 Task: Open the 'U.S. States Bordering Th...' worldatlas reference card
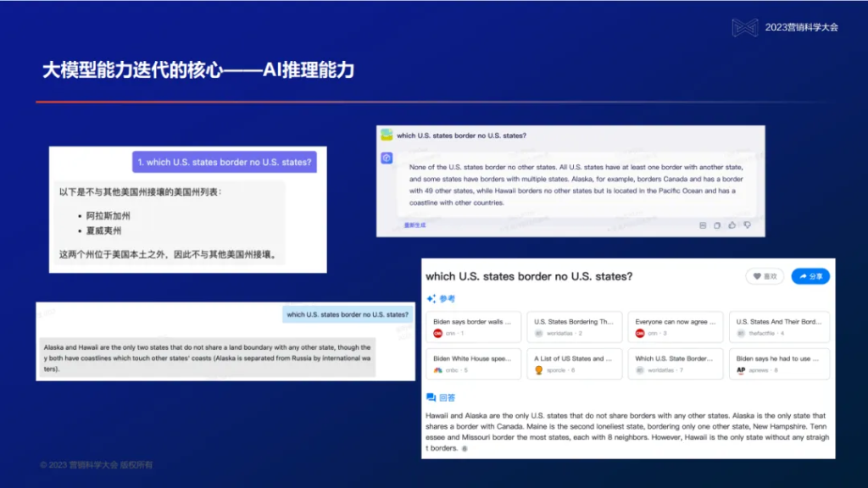coord(573,327)
